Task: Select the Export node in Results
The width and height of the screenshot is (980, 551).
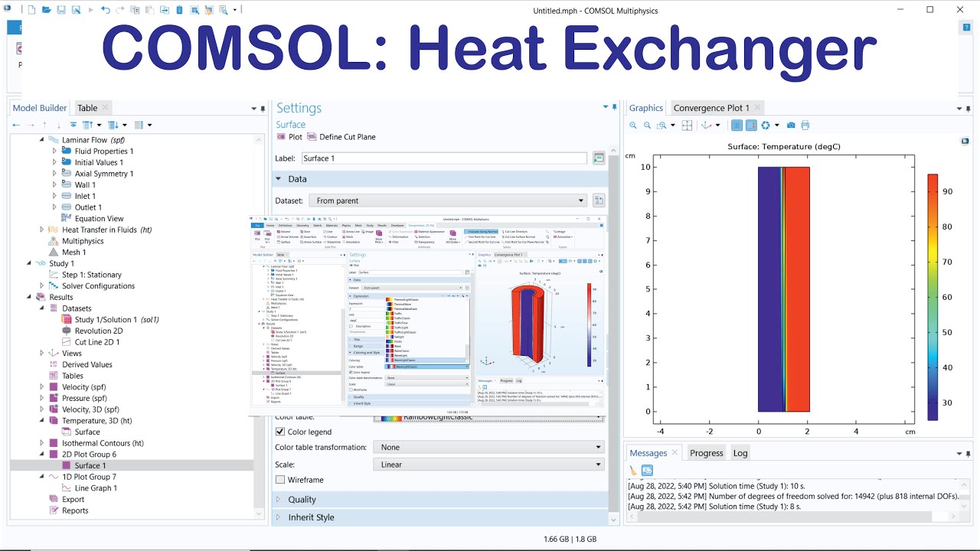Action: [73, 500]
